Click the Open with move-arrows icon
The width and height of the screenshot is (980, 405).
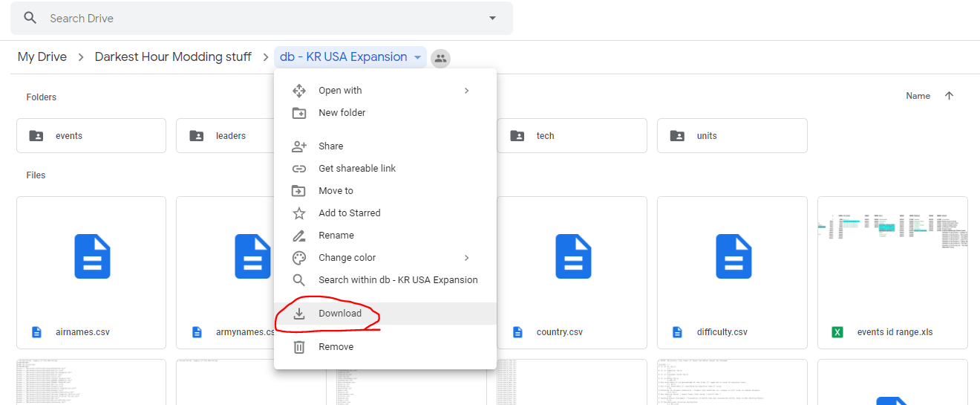(x=299, y=91)
